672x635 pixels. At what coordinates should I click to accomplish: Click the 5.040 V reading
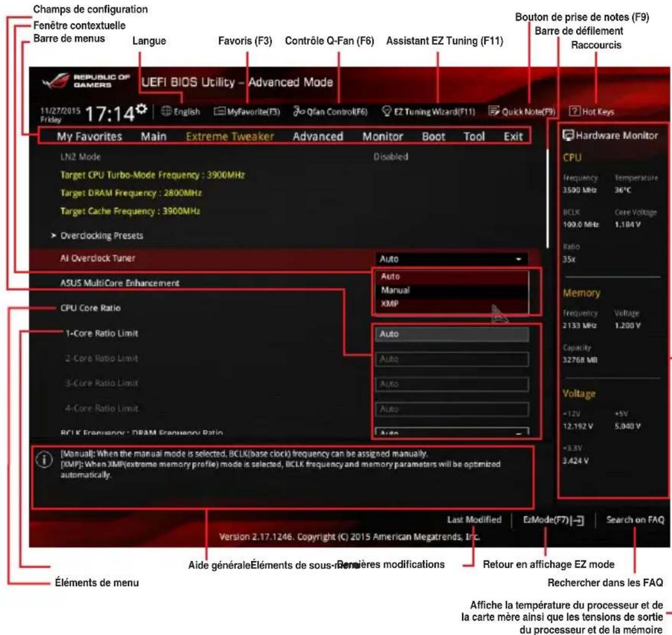(628, 426)
